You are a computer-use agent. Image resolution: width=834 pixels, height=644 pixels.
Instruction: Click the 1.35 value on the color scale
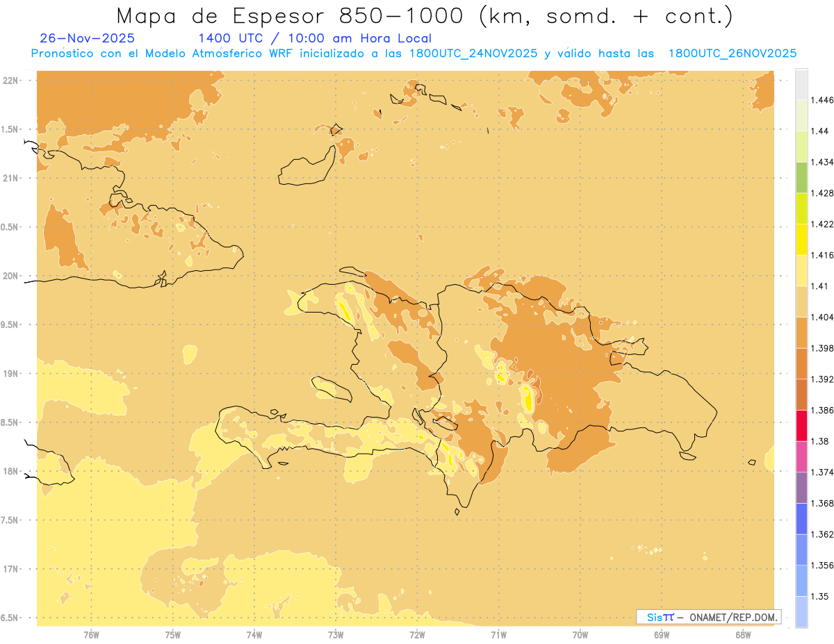(820, 596)
